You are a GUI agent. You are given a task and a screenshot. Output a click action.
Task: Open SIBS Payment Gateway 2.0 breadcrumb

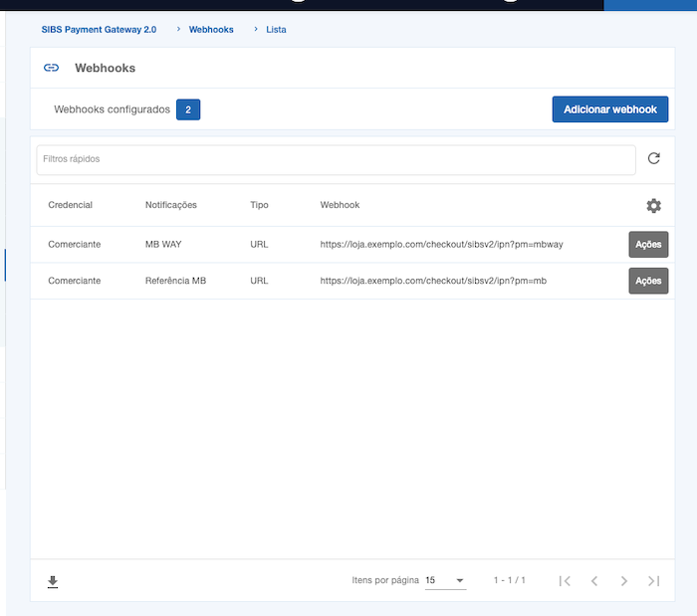click(x=99, y=29)
